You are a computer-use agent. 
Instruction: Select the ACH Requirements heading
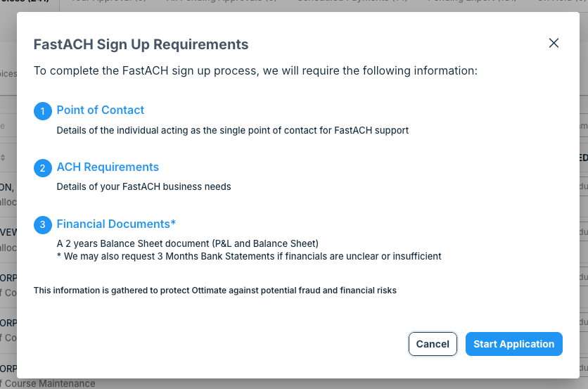coord(108,167)
